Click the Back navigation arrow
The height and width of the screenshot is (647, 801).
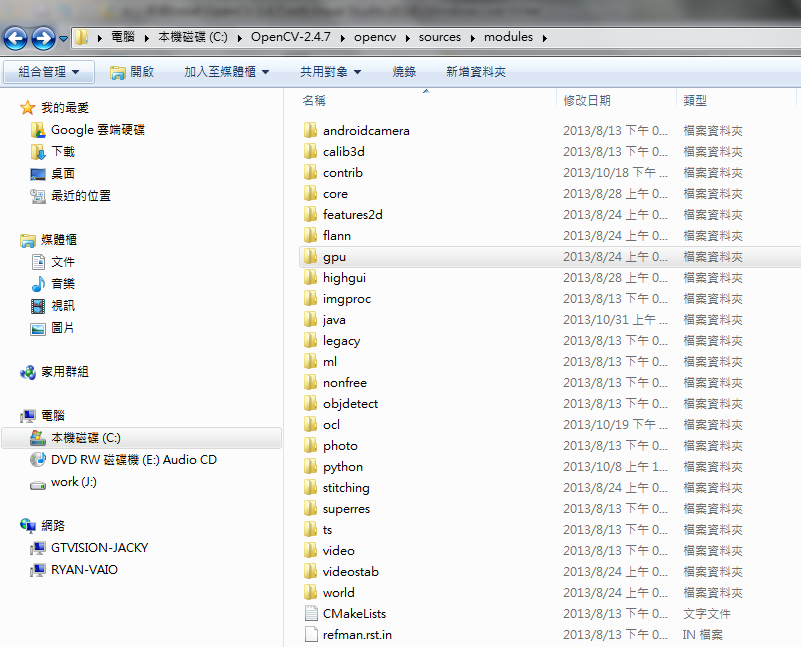click(x=15, y=38)
